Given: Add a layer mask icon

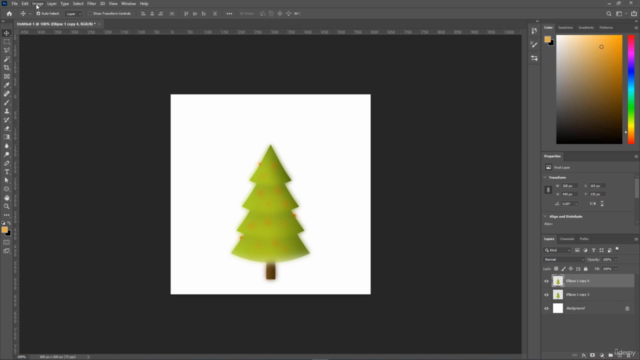Looking at the screenshot, I should click(x=593, y=355).
